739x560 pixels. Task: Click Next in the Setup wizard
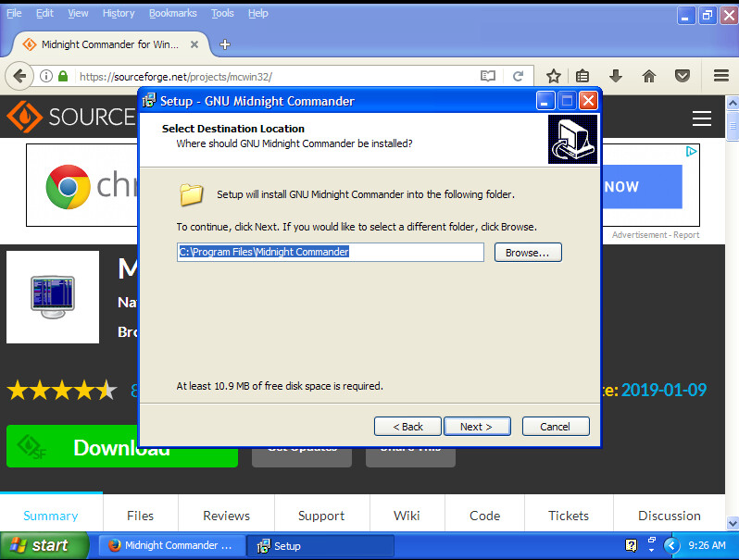point(477,426)
